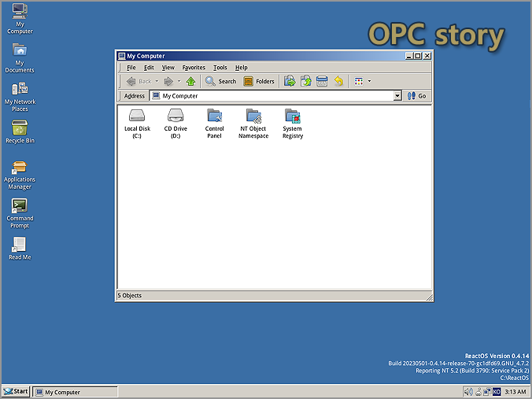532x399 pixels.
Task: Click the Undo toolbar icon
Action: click(338, 81)
